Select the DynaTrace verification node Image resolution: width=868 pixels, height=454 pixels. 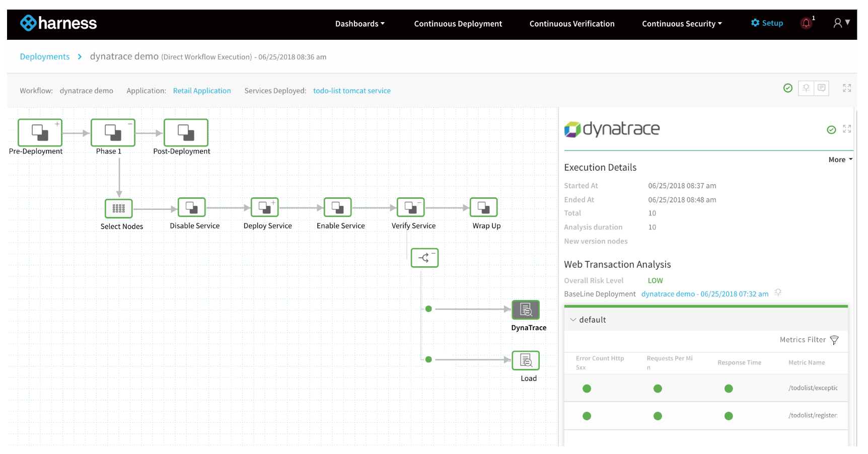(x=526, y=310)
